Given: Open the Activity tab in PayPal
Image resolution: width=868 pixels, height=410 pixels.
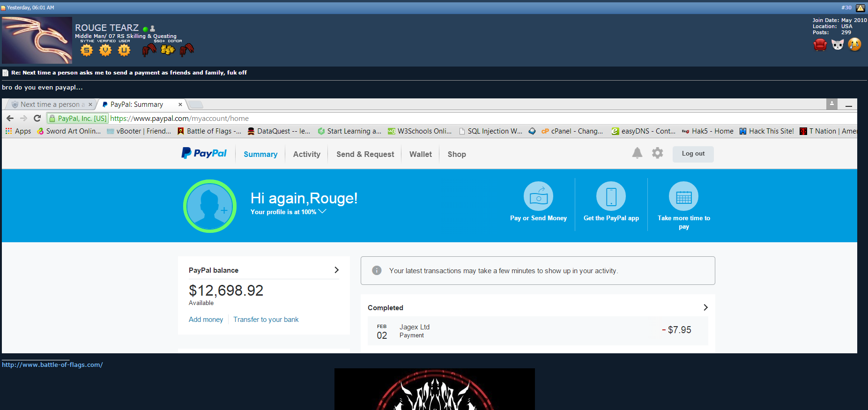Looking at the screenshot, I should click(x=307, y=154).
